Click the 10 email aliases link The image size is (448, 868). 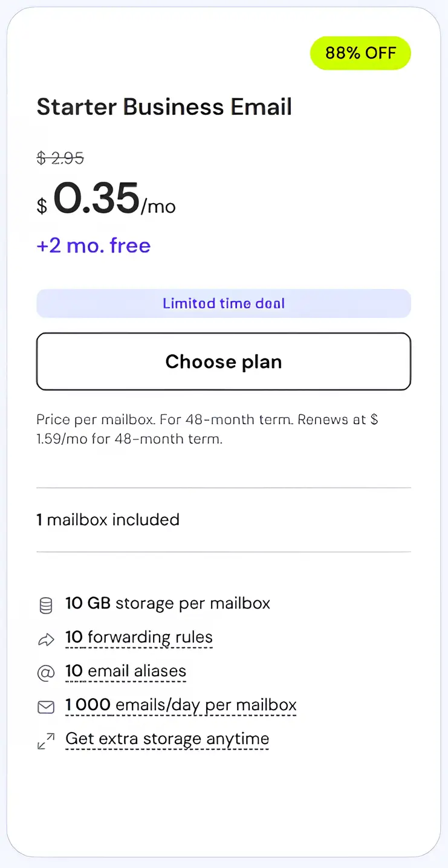[126, 672]
